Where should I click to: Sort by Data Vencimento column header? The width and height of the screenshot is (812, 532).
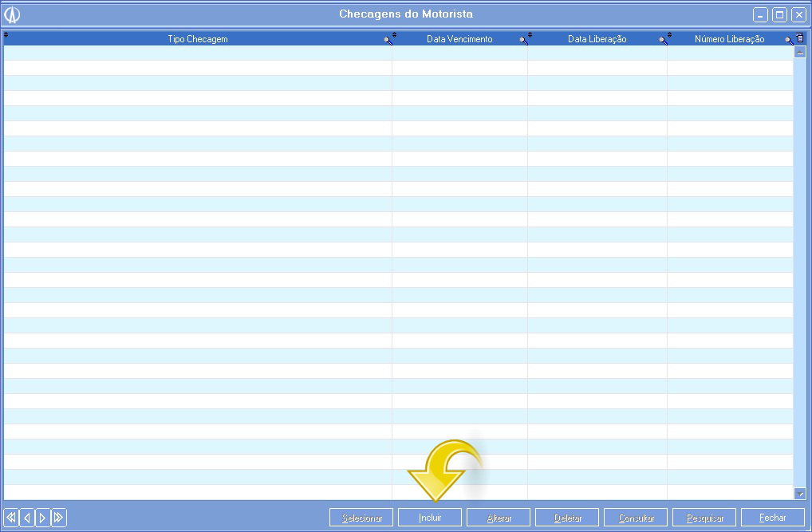(x=459, y=39)
